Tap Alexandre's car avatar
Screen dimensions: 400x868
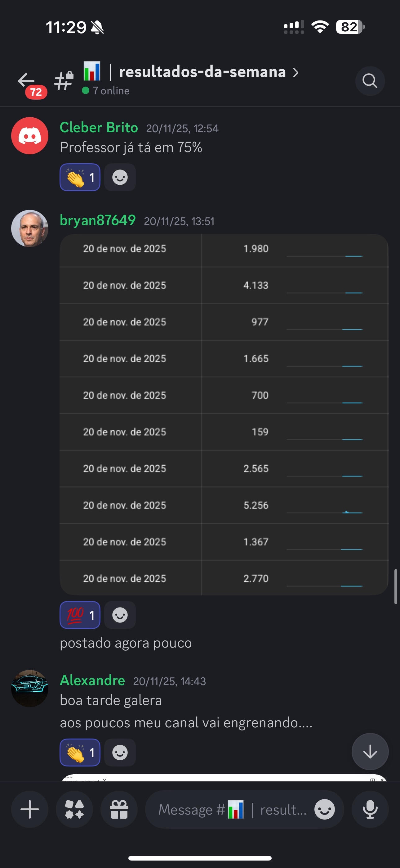[30, 688]
